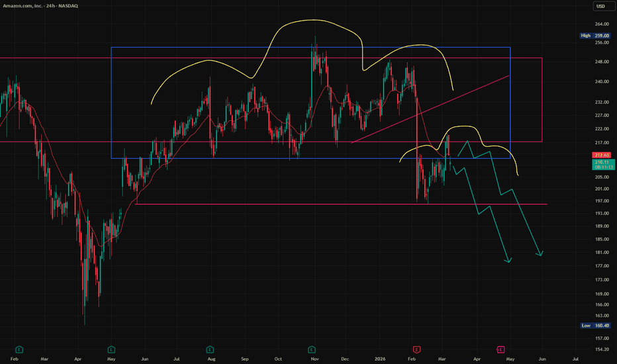Click the leftmost earnings marker near Feb 2025
Image resolution: width=617 pixels, height=364 pixels.
pos(20,349)
